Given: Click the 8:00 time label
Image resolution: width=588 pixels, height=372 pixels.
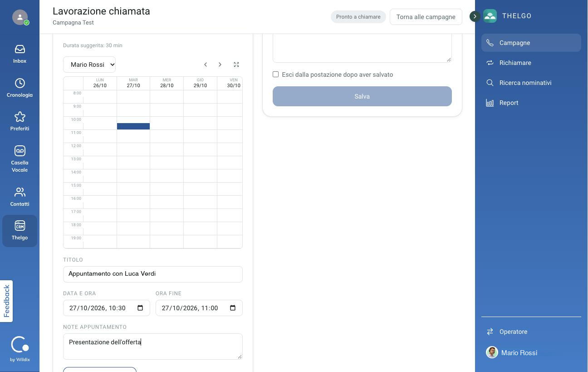Looking at the screenshot, I should [77, 93].
